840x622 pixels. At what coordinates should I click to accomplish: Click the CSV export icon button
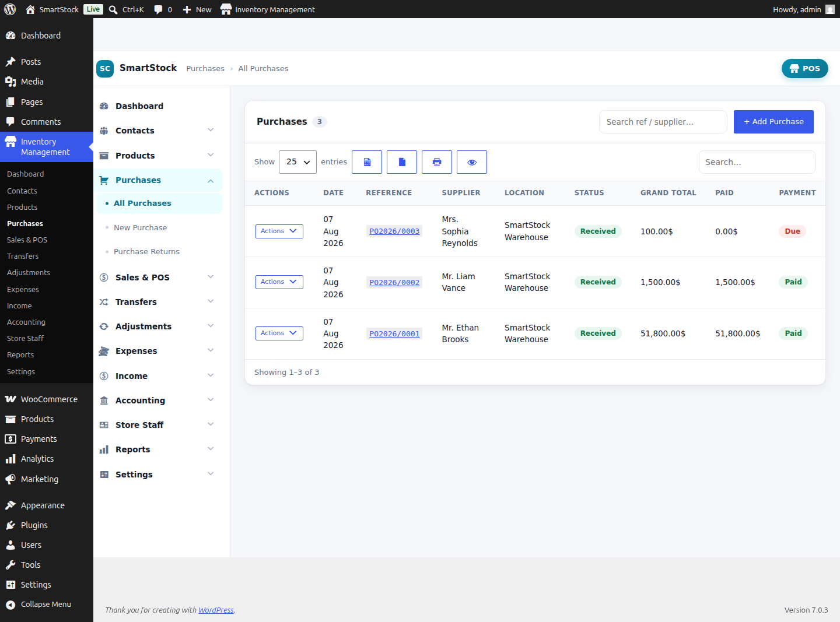pos(367,162)
